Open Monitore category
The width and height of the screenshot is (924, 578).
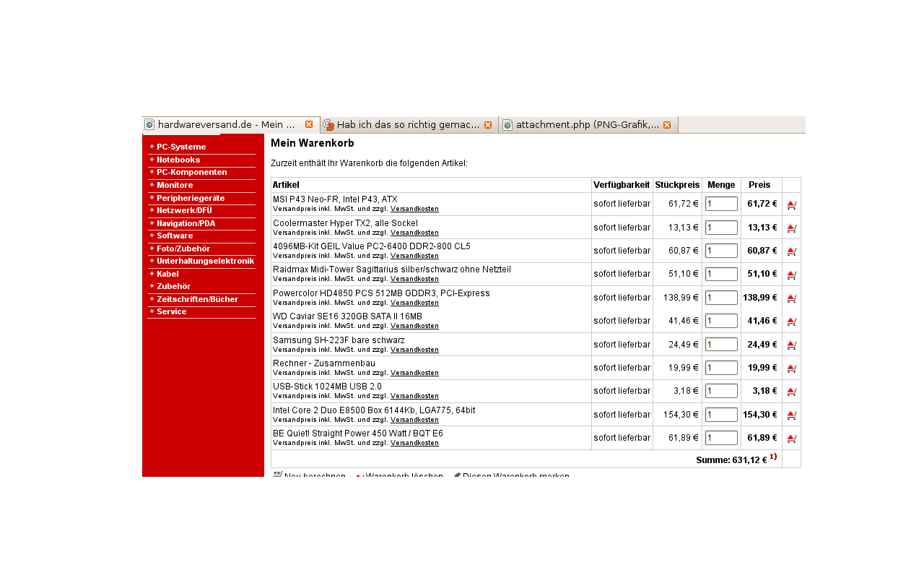click(x=175, y=185)
